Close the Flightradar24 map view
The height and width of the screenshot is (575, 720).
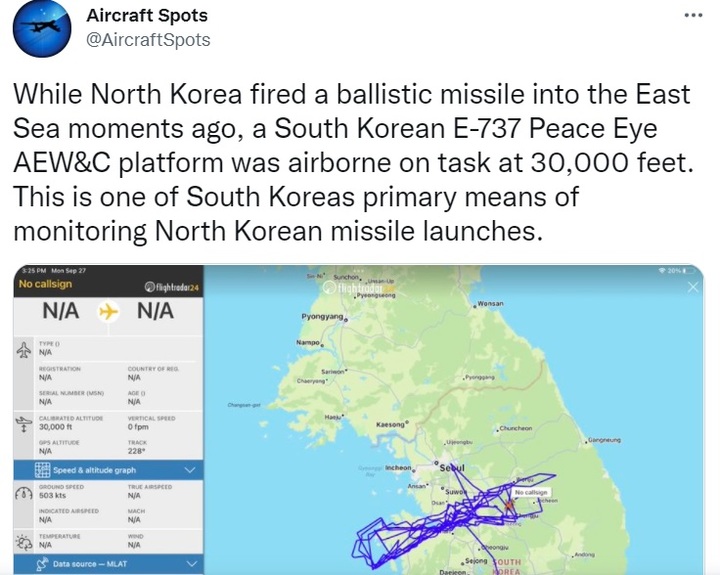coord(695,286)
